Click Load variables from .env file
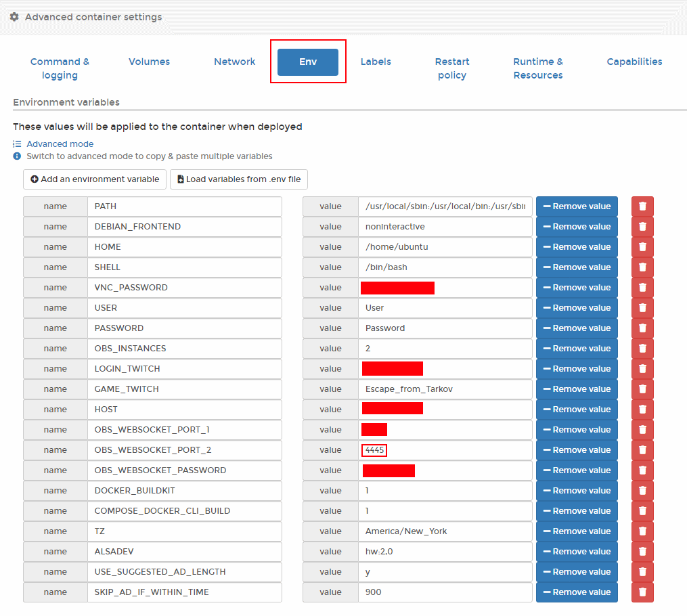The image size is (687, 616). [x=238, y=179]
